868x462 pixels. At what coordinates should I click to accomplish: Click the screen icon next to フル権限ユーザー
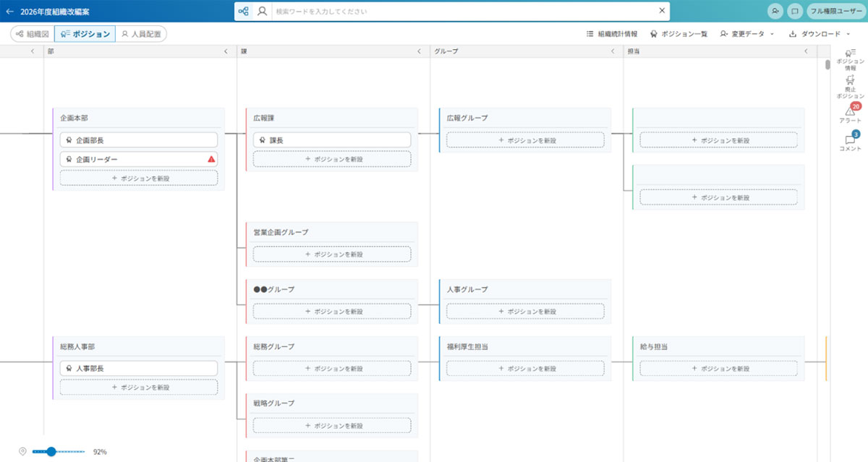point(794,12)
